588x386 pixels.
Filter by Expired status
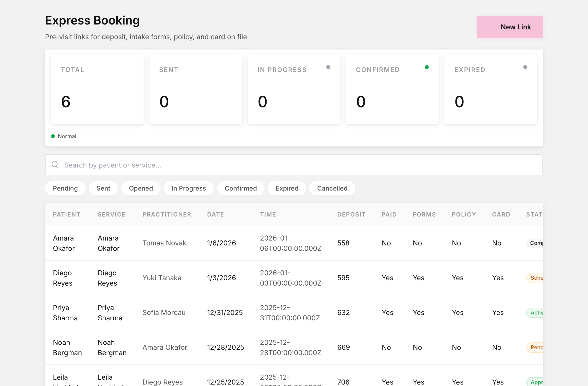click(x=287, y=188)
